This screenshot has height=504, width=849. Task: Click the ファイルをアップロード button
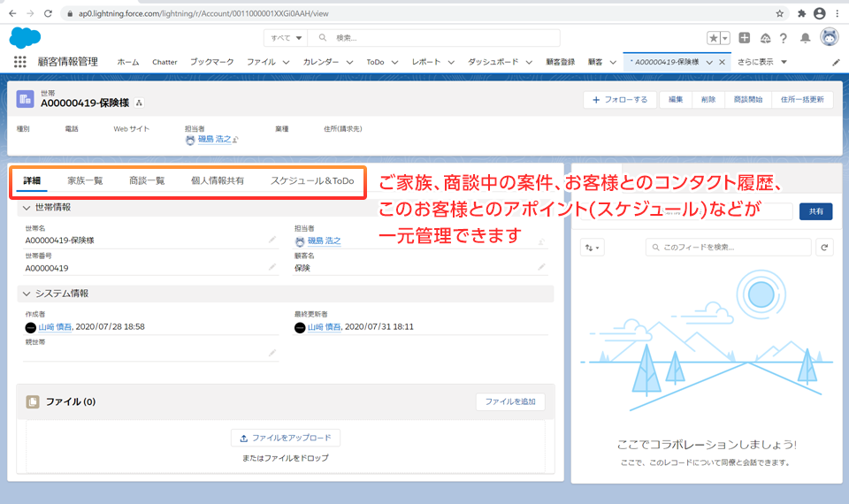pos(286,438)
